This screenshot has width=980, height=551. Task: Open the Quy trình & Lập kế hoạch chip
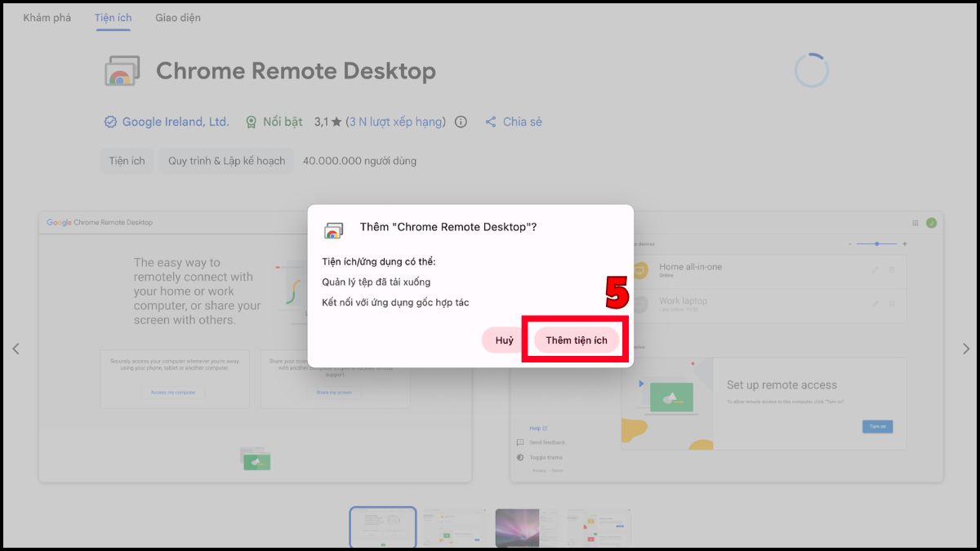[x=227, y=161]
